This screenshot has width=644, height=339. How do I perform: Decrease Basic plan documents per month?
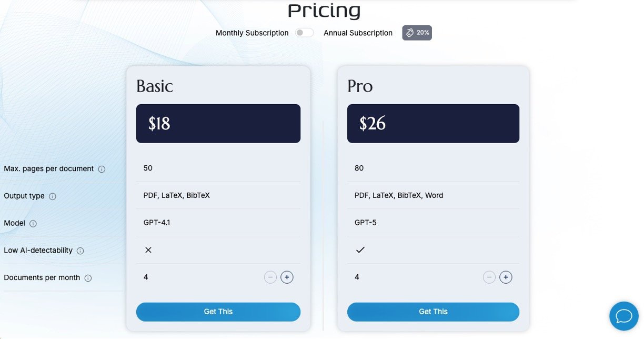pos(270,277)
